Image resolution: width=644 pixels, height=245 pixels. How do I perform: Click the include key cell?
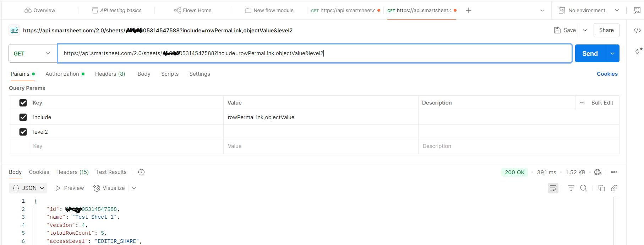126,117
